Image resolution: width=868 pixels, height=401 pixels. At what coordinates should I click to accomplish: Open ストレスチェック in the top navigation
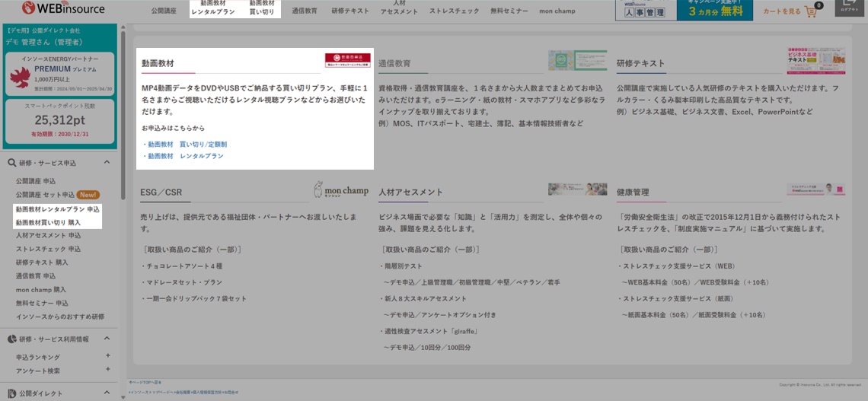(x=455, y=11)
